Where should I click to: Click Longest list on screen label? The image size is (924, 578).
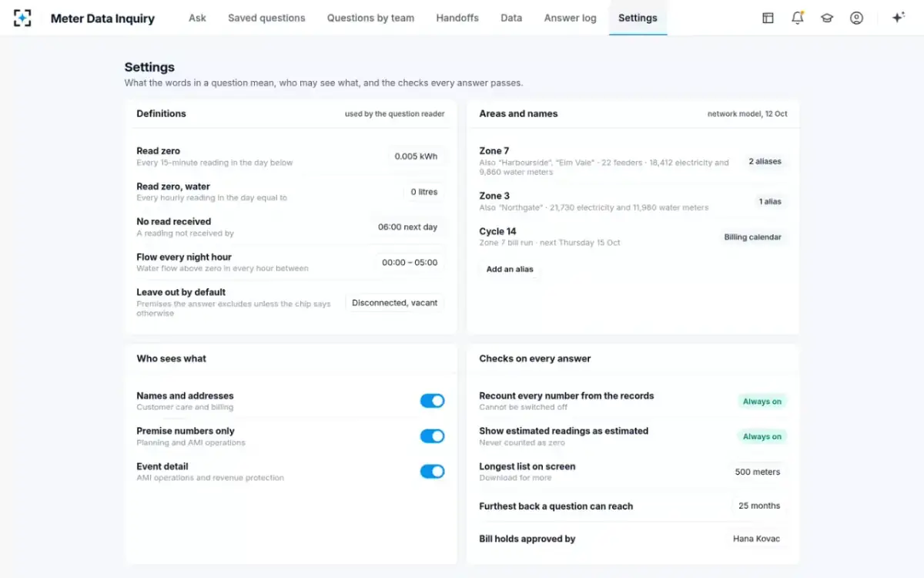coord(527,467)
